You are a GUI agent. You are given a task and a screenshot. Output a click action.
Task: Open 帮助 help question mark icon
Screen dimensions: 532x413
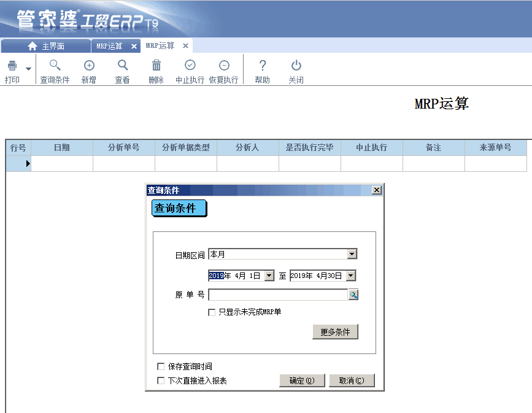[262, 66]
